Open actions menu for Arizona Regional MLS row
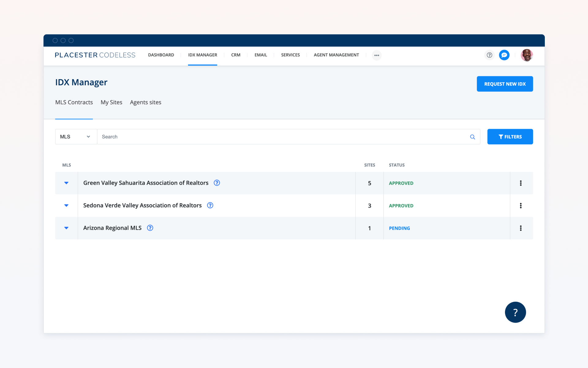588x368 pixels. tap(521, 228)
